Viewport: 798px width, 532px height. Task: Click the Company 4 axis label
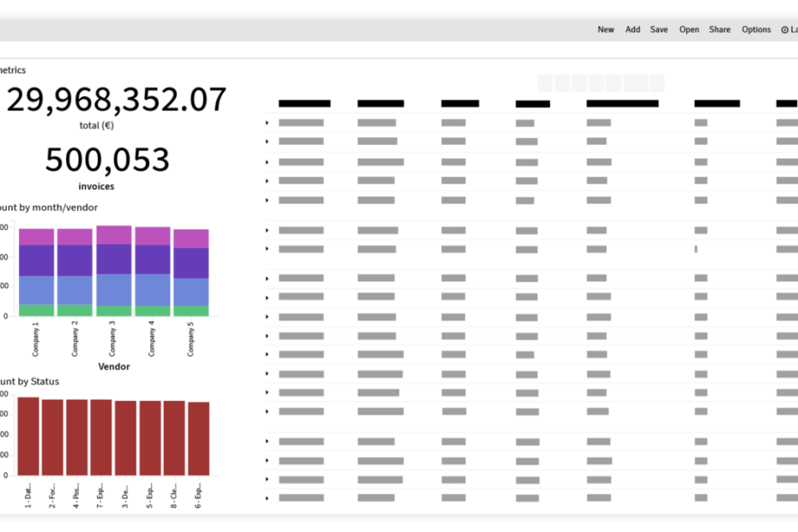click(x=152, y=339)
